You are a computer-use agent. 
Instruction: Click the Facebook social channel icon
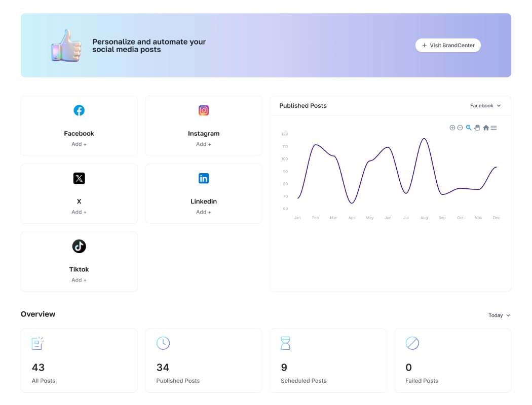79,110
